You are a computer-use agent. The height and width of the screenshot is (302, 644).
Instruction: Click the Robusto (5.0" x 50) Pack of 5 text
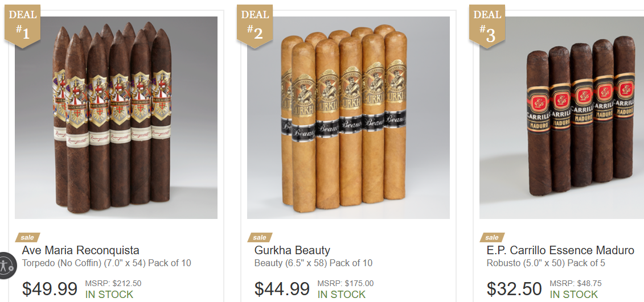coord(546,263)
